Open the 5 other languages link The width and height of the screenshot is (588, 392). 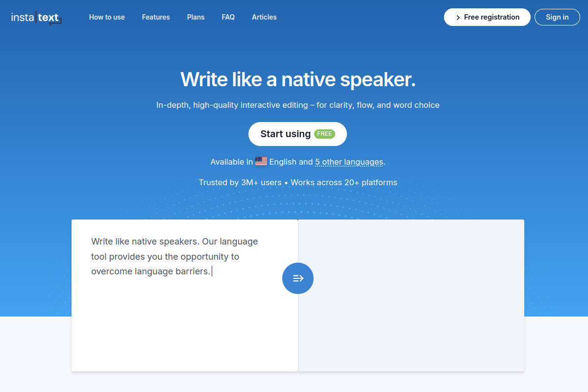pyautogui.click(x=349, y=162)
